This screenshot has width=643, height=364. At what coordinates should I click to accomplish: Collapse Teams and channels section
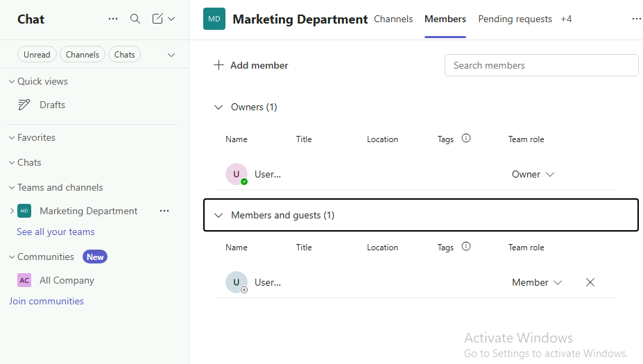click(12, 188)
